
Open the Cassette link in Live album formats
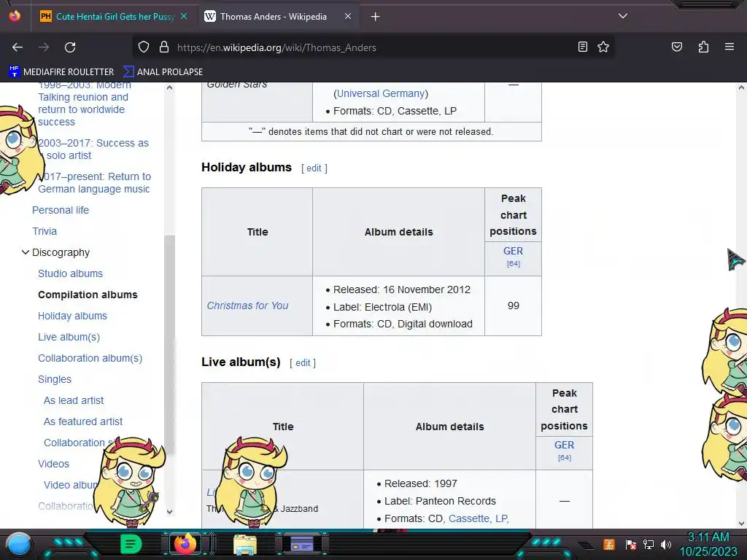470,518
